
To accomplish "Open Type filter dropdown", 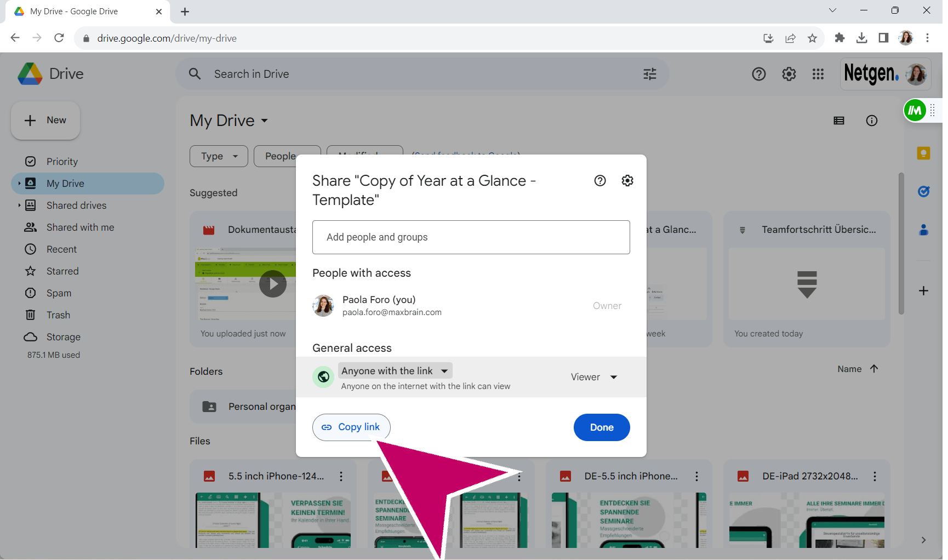I will click(219, 156).
